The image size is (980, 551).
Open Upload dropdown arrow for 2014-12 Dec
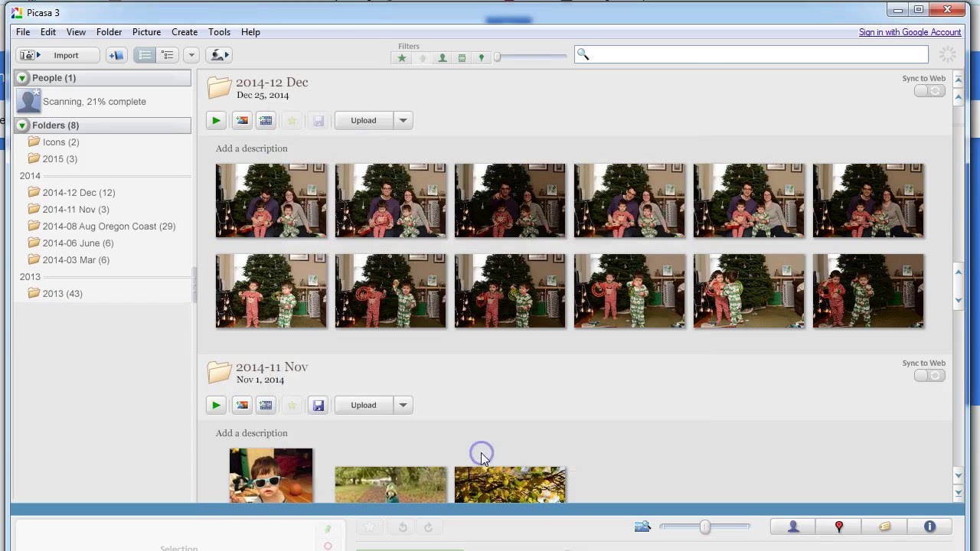(x=403, y=120)
